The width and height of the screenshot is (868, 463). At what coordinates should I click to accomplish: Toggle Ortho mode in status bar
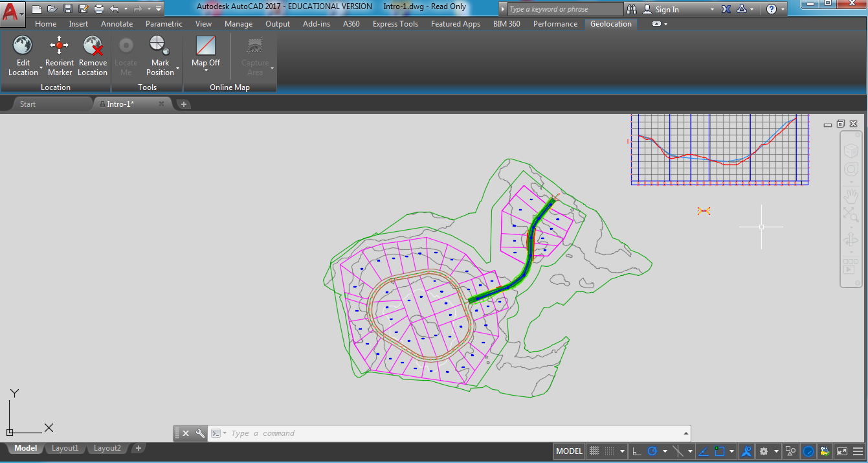[637, 451]
